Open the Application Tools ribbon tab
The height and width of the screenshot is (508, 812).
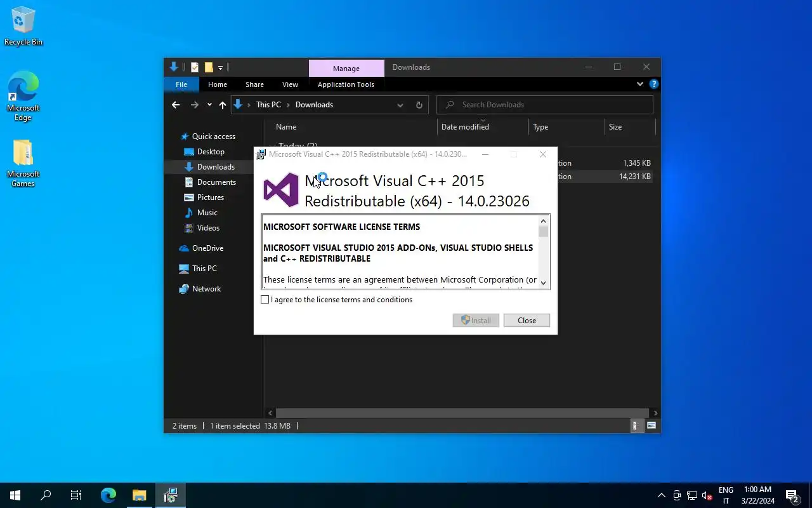(x=346, y=84)
